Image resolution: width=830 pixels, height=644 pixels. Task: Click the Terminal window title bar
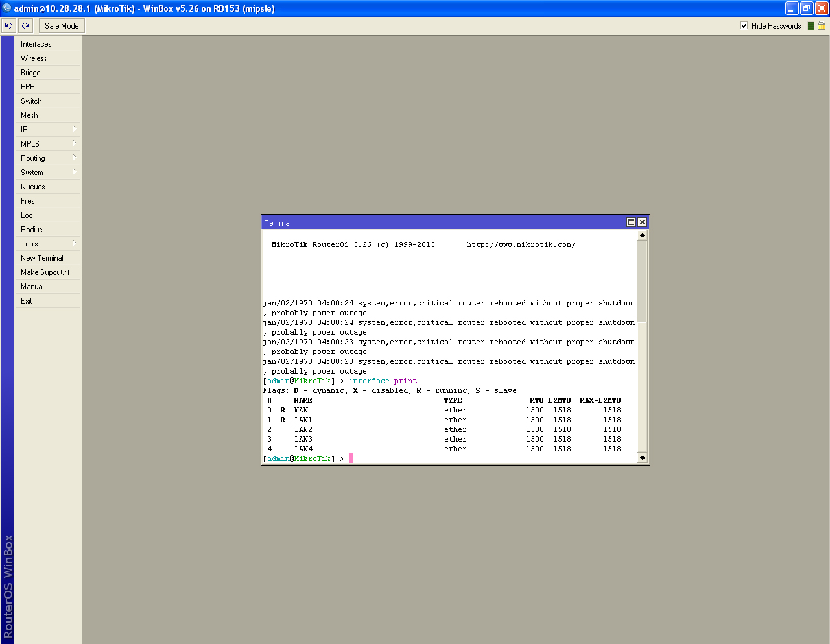point(444,222)
